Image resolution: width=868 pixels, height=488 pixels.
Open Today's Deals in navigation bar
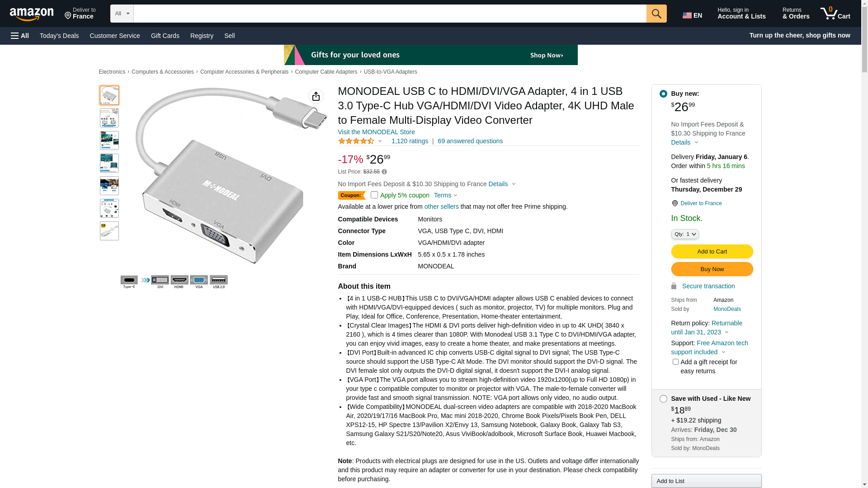coord(59,36)
